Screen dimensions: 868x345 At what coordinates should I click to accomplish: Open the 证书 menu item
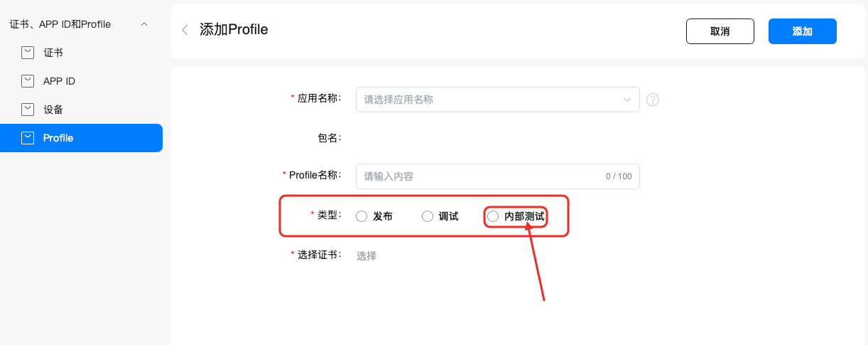(x=53, y=53)
